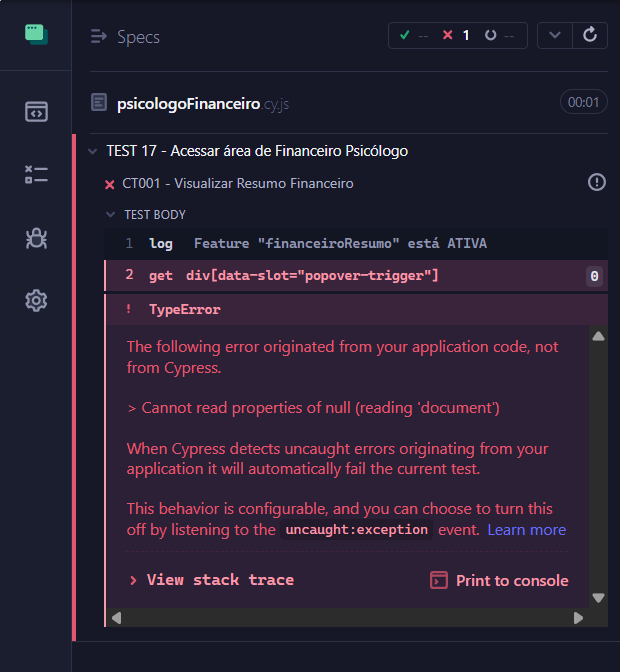Collapse the TEST BODY section

click(x=111, y=214)
